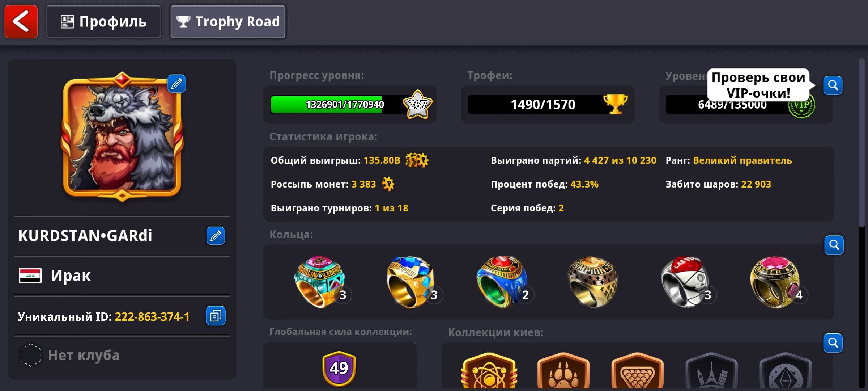Open the Trophy Road tab
The width and height of the screenshot is (868, 391).
click(228, 22)
